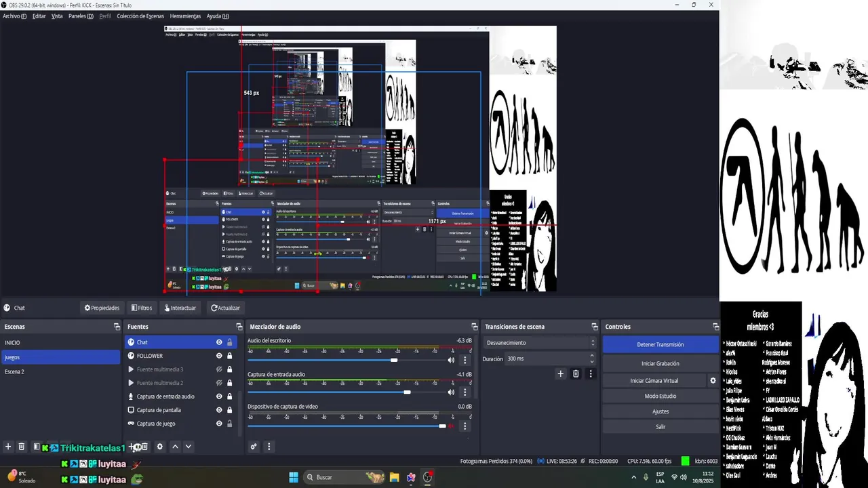Unlock Captura de pantalla lock icon
868x488 pixels.
click(230, 410)
